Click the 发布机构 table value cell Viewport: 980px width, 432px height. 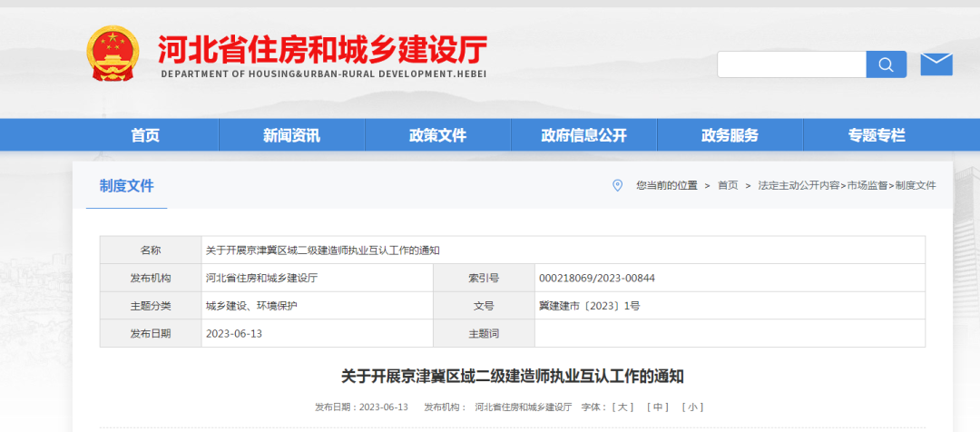(318, 279)
